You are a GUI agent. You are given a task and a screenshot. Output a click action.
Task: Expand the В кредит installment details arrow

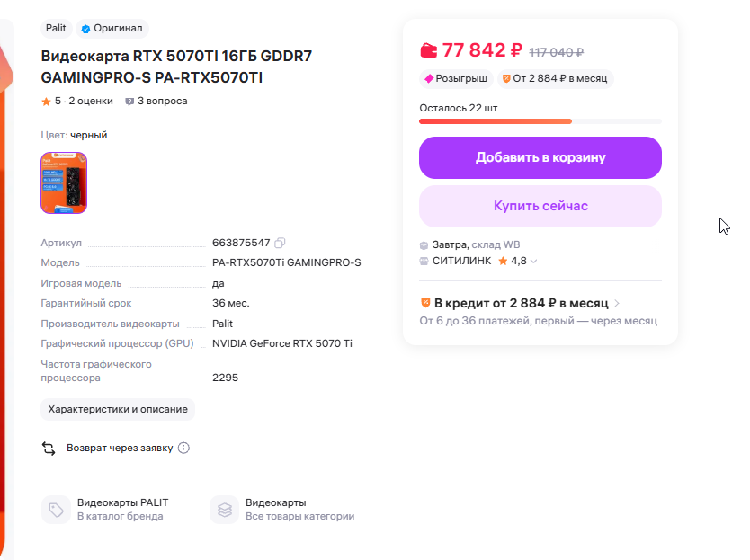click(x=617, y=304)
